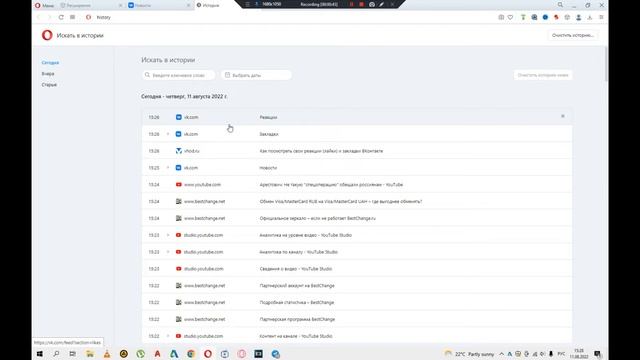The image size is (640, 360).
Task: Expand Аналитика на уровне видео entry group
Action: tap(168, 235)
